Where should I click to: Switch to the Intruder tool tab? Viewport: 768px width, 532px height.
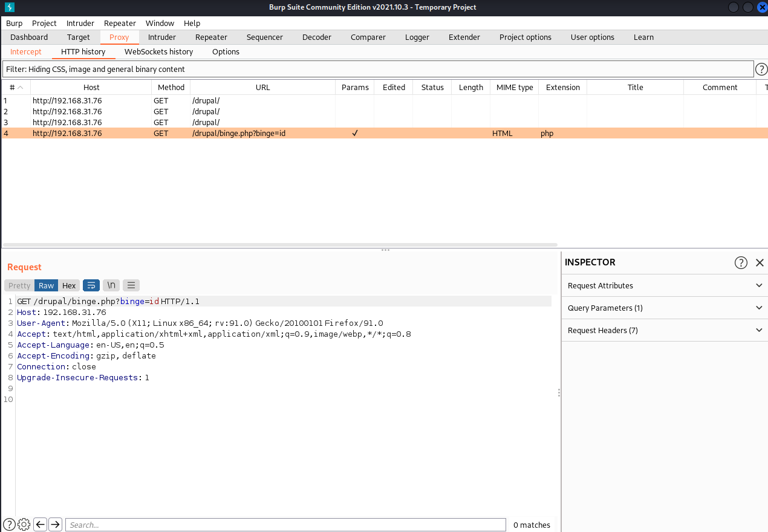tap(162, 37)
